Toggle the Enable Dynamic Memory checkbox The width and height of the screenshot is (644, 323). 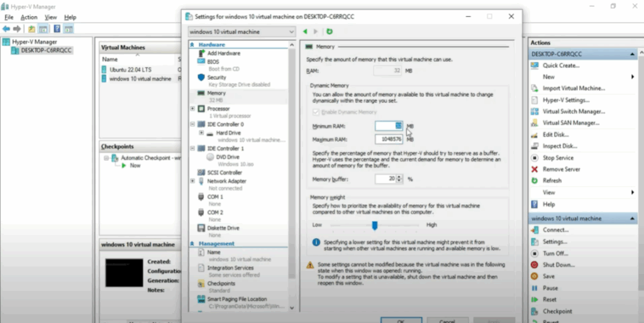(316, 112)
